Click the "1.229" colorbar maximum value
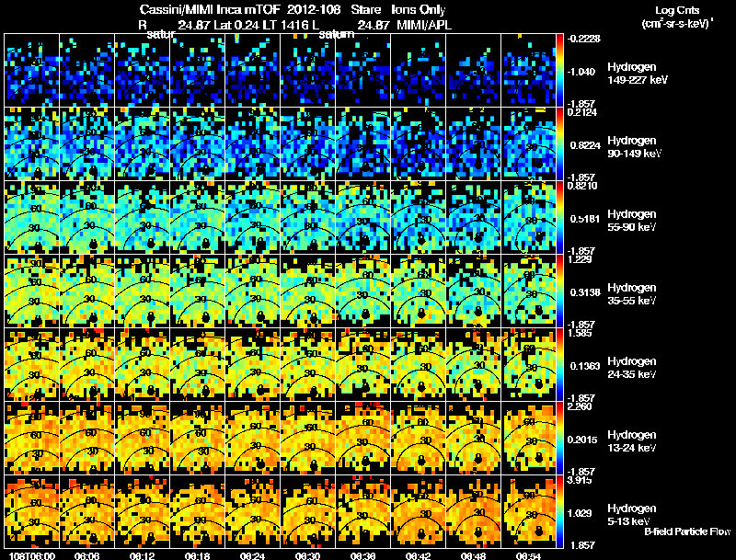736x560 pixels. pyautogui.click(x=580, y=259)
